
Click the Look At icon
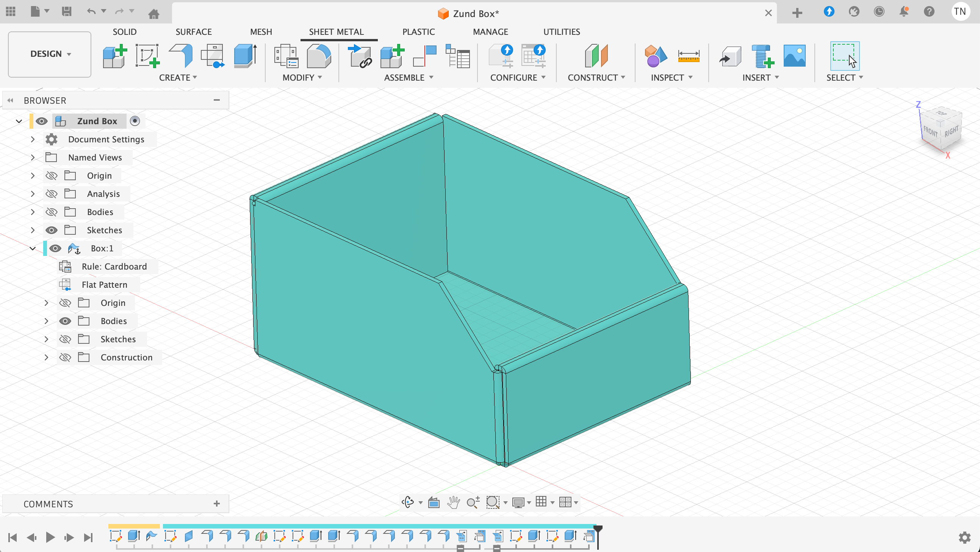434,502
